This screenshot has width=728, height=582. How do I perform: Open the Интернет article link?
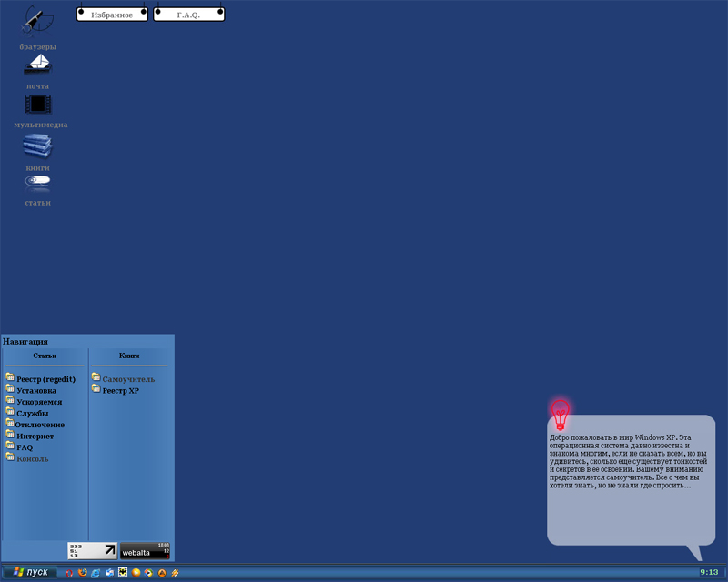tap(35, 436)
